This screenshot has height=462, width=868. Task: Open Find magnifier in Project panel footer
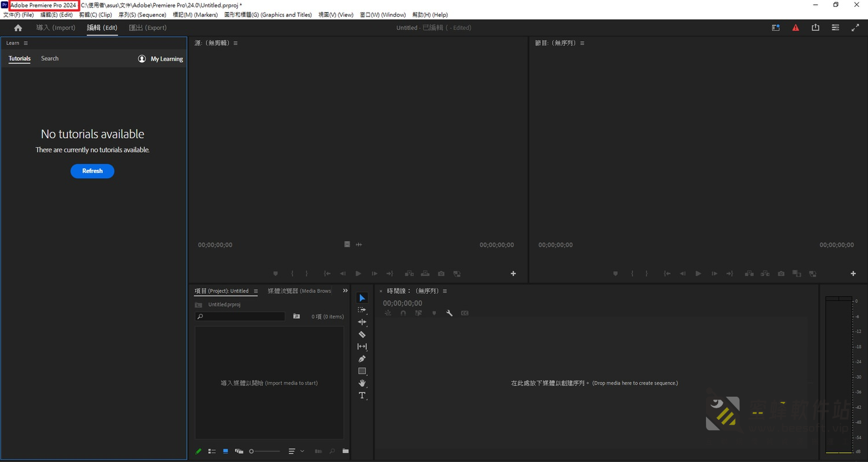coord(332,451)
